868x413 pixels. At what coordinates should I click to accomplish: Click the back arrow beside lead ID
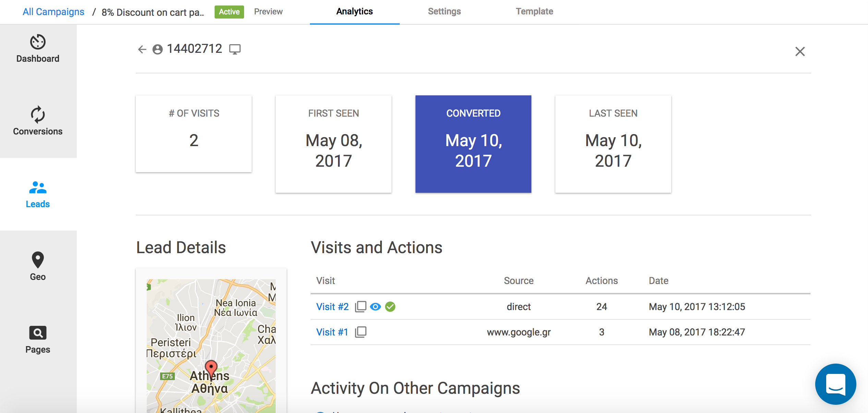coord(142,49)
